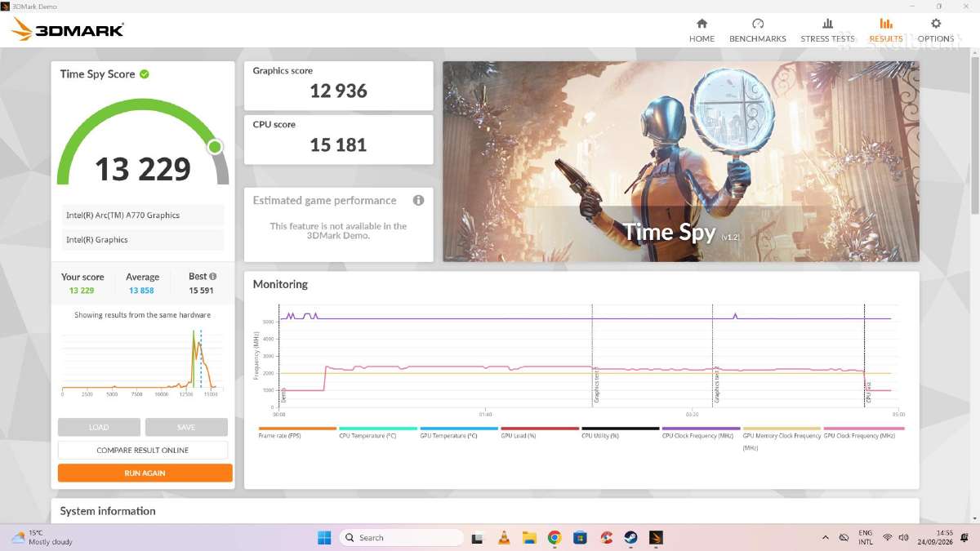Open the Windows Start menu
Viewport: 980px width, 551px height.
tap(324, 538)
